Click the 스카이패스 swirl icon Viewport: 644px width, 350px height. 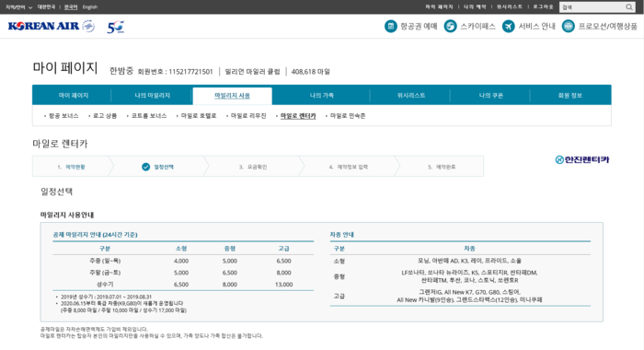[x=450, y=27]
